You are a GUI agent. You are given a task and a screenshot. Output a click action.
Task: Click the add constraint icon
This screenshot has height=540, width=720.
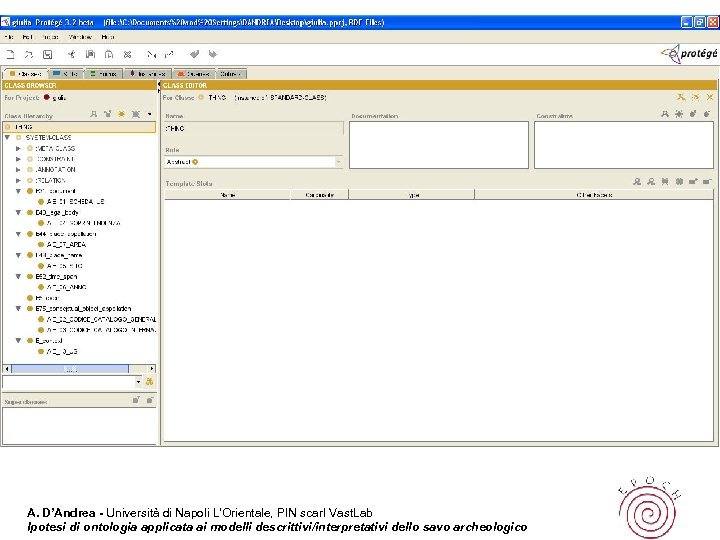(x=693, y=114)
